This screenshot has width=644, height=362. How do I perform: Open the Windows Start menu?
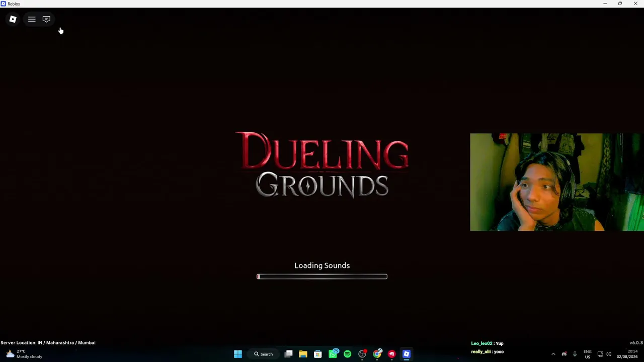point(238,354)
